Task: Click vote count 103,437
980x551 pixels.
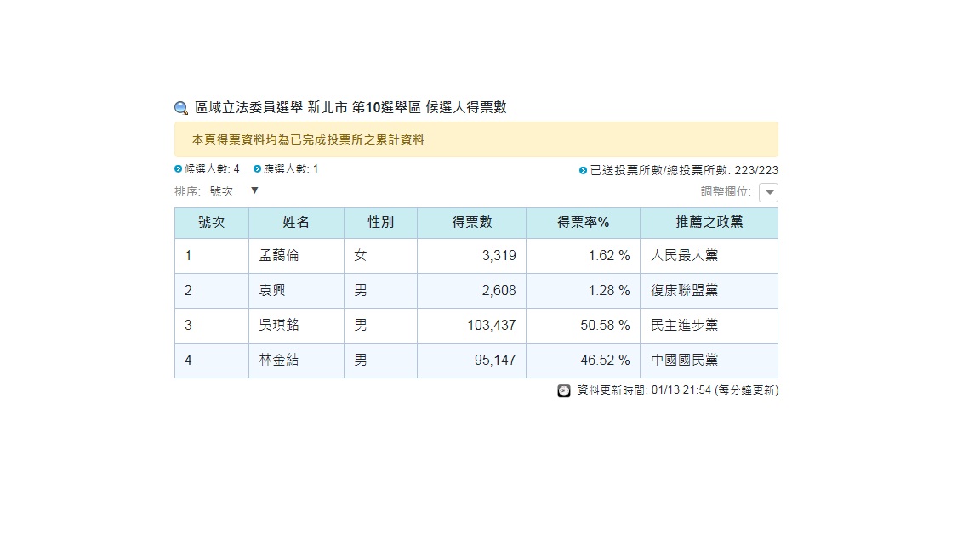Action: click(492, 326)
